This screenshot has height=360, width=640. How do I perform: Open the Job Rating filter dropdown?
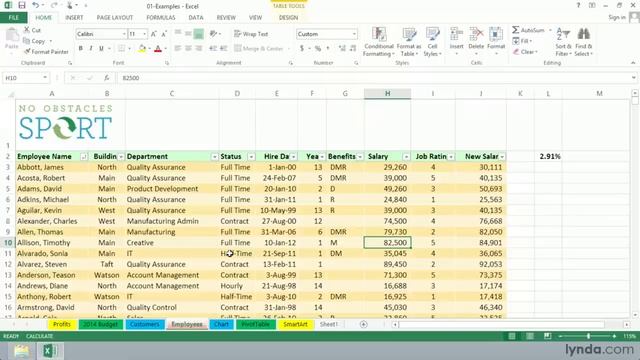[451, 157]
